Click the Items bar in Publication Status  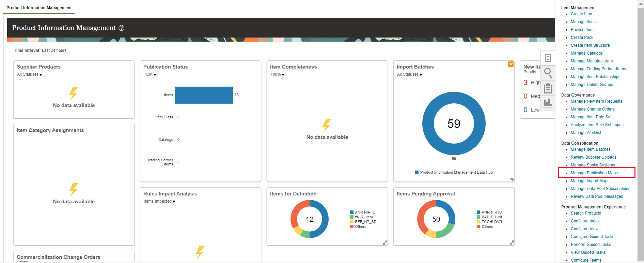[x=204, y=95]
